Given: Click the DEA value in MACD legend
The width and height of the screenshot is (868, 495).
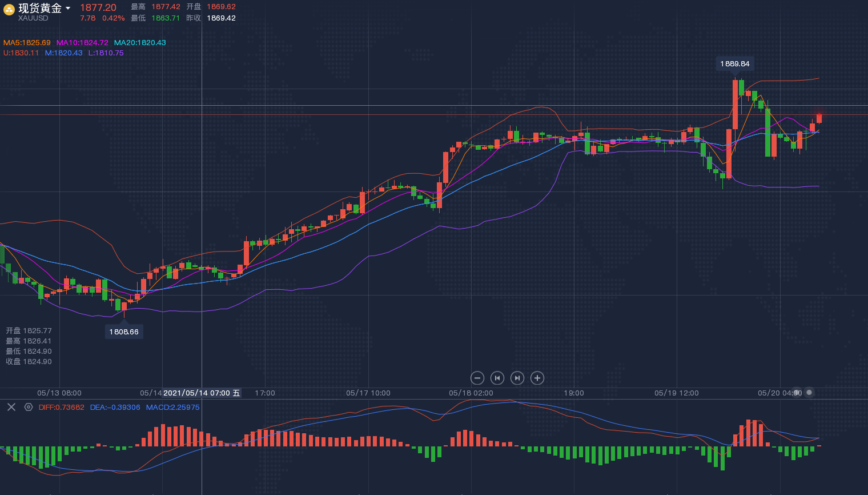Looking at the screenshot, I should tap(115, 408).
